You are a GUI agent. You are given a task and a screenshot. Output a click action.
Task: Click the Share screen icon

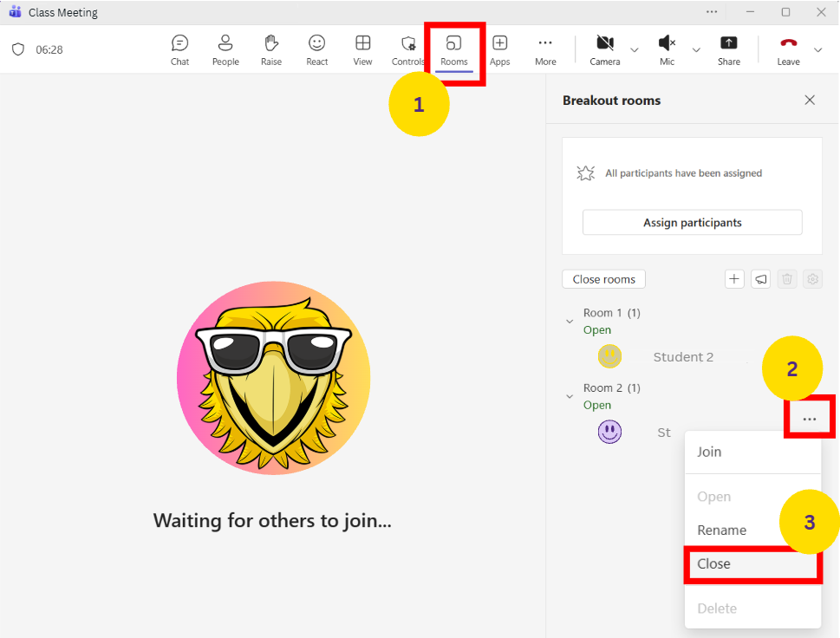[729, 49]
